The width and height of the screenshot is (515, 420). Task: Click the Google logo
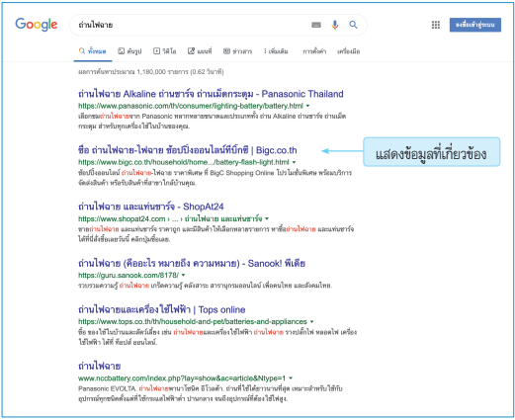pyautogui.click(x=37, y=25)
